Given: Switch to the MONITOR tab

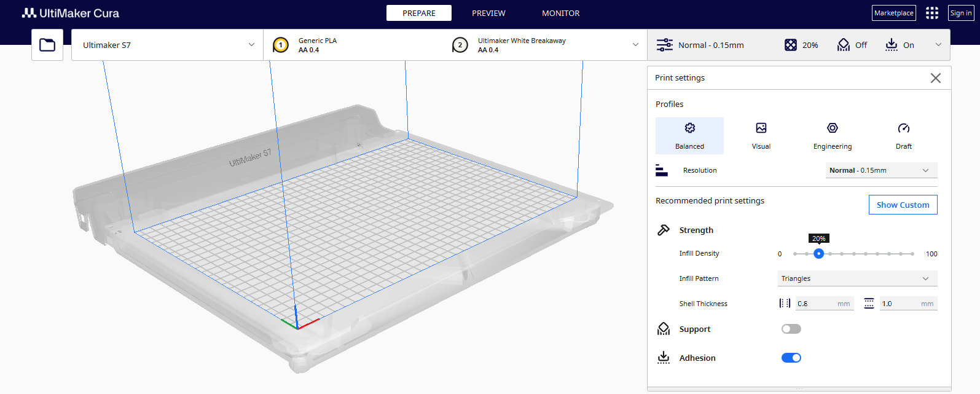Looking at the screenshot, I should point(561,13).
